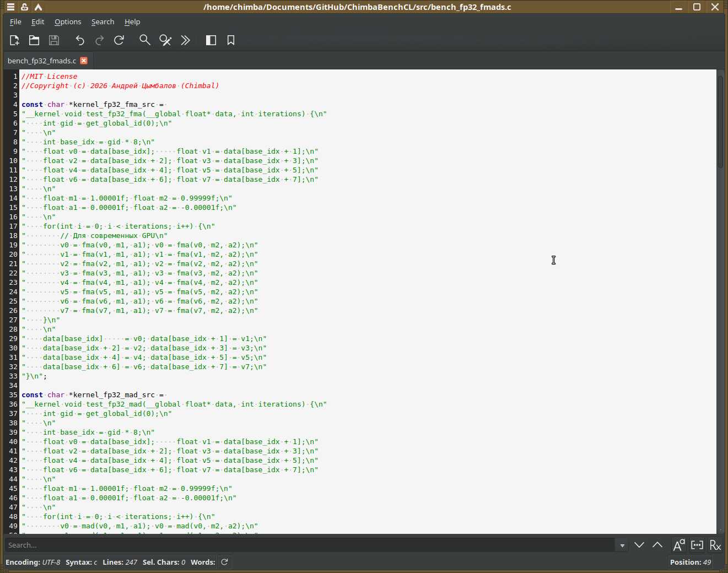Refresh word count in status bar

pyautogui.click(x=224, y=562)
